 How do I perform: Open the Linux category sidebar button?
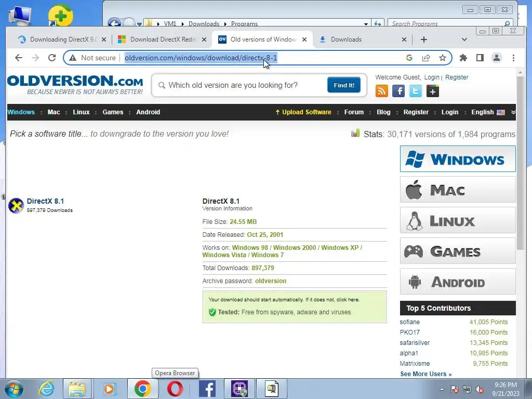pyautogui.click(x=458, y=220)
